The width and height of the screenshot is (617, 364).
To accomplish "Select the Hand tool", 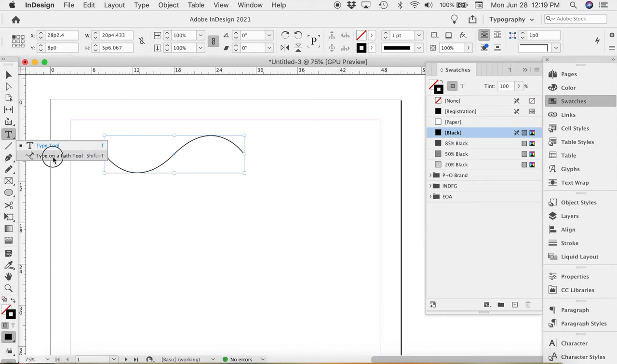I will [x=8, y=276].
